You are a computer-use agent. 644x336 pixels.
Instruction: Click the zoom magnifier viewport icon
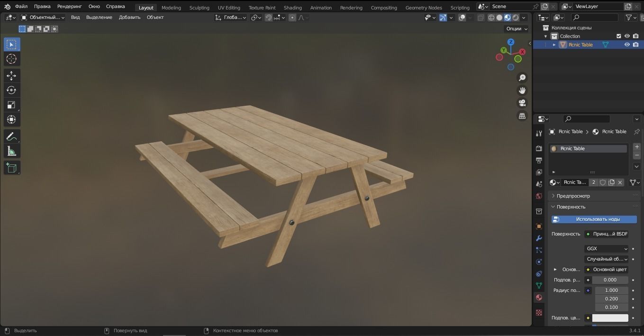click(522, 78)
